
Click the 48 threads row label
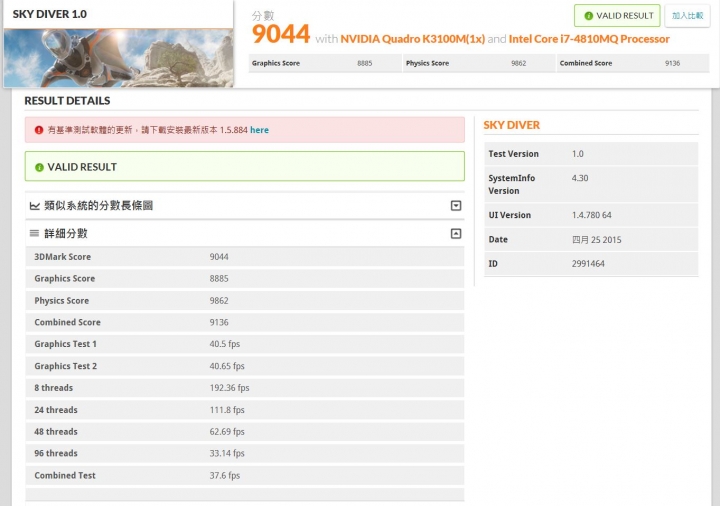point(56,432)
